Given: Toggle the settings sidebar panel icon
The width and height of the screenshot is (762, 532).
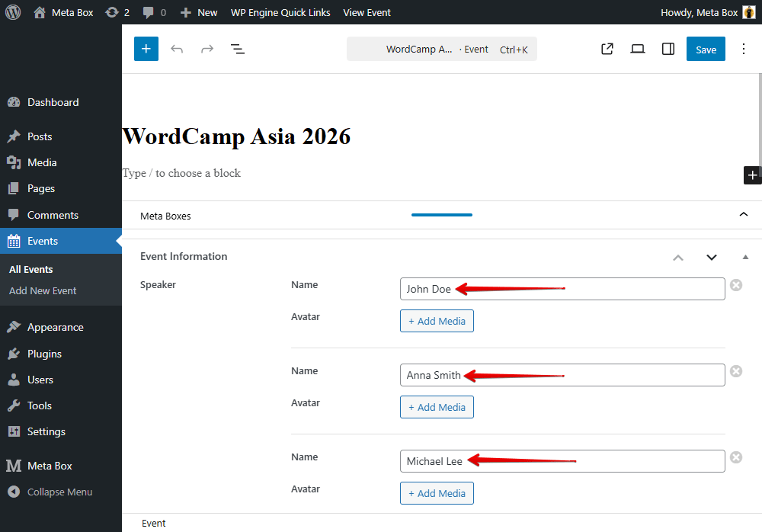Looking at the screenshot, I should click(x=668, y=49).
